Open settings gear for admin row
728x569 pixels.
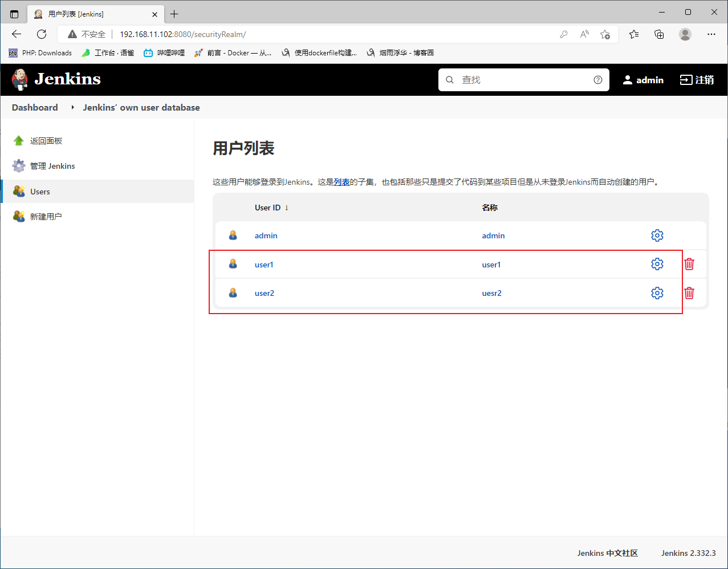[657, 235]
